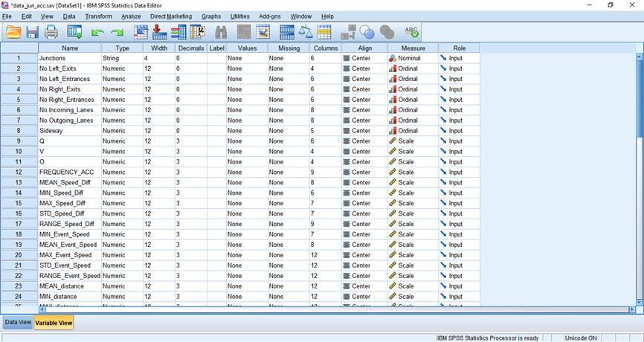The width and height of the screenshot is (644, 342).
Task: Select the No.Left_Exits name cell
Action: [70, 68]
